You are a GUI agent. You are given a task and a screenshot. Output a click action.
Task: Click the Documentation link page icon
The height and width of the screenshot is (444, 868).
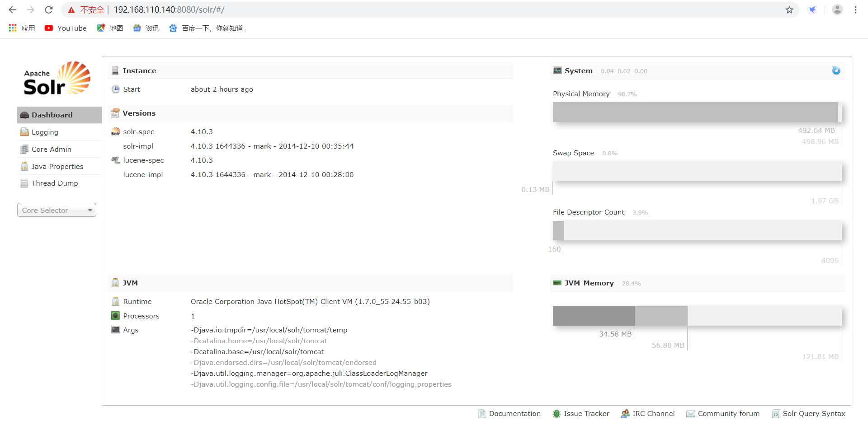[482, 414]
